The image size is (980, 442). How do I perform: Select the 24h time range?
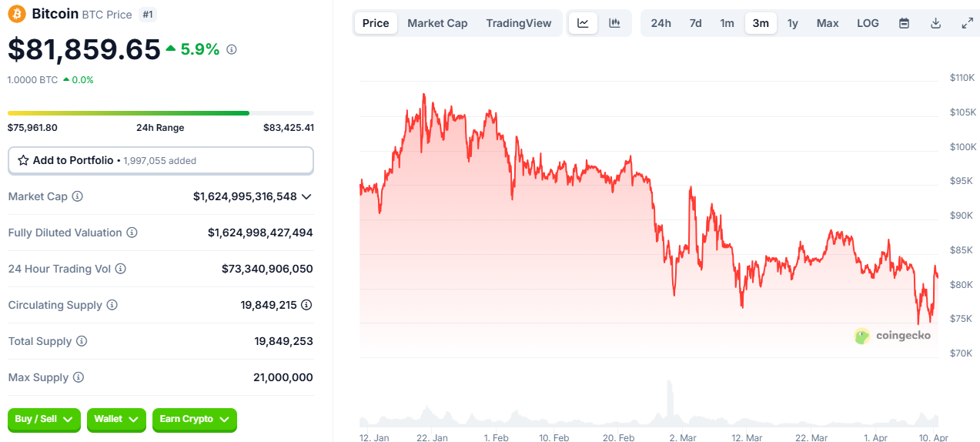pos(661,23)
